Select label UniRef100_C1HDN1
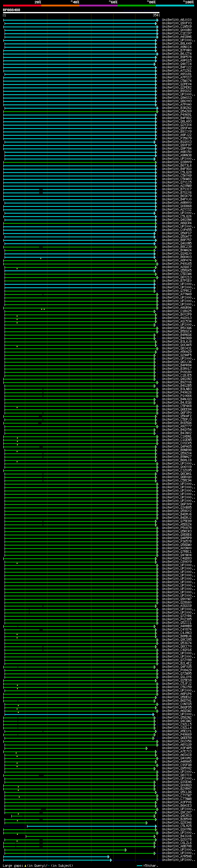 pos(177,436)
